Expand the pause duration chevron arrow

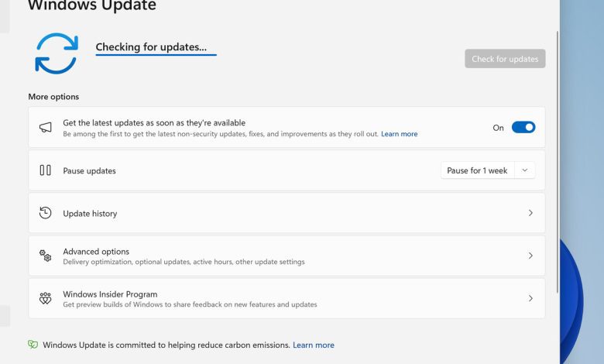point(525,170)
